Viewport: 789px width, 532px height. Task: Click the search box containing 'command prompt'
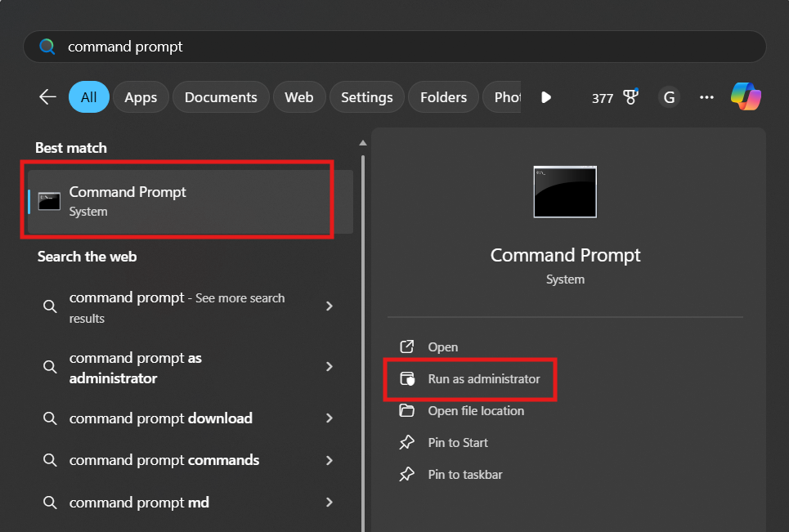(x=392, y=47)
